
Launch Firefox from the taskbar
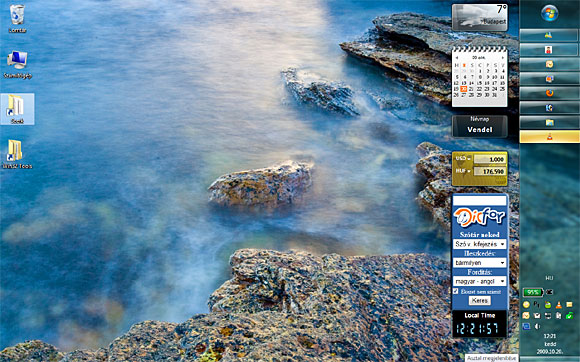550,93
